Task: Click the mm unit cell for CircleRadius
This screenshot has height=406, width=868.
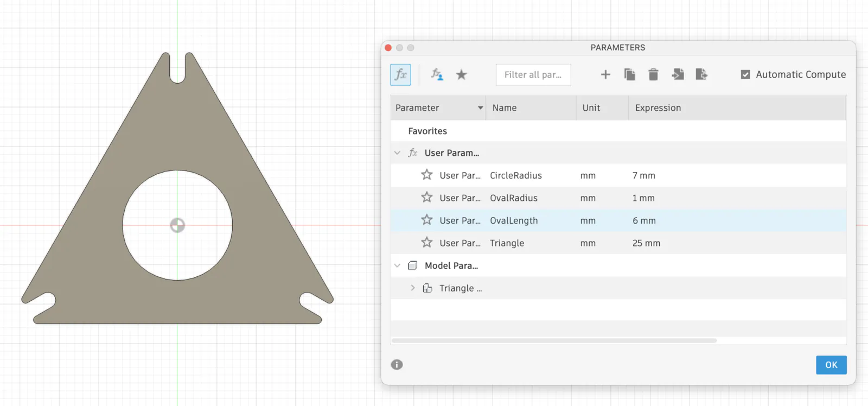Action: pyautogui.click(x=588, y=176)
